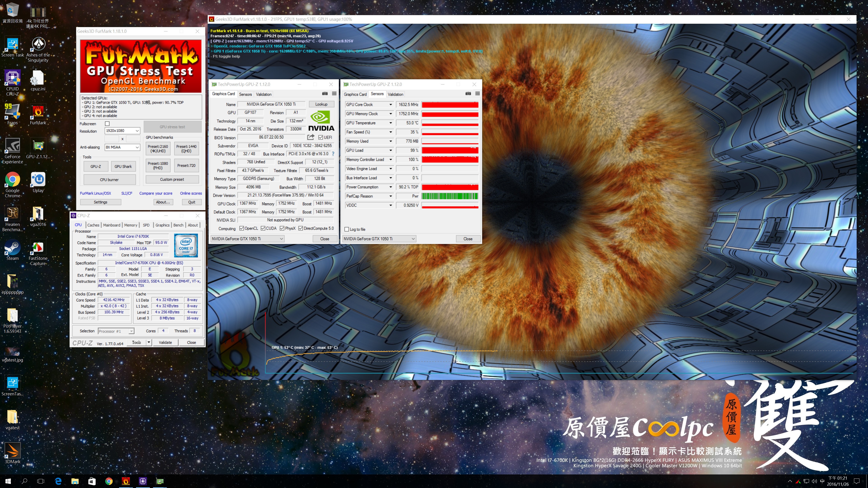Click GPU-Z Sensors window camera icon

[468, 94]
